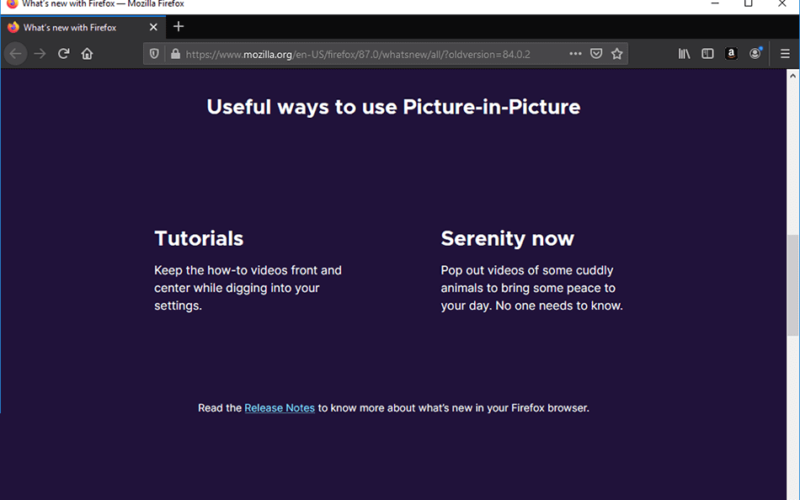
Task: Click the Firefox logo in title bar
Action: 12,4
